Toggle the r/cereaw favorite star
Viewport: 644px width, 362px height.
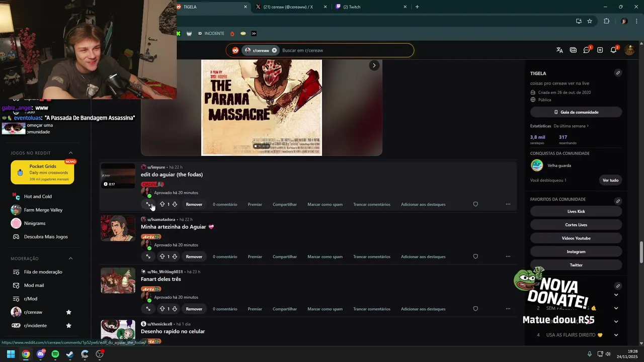(69, 312)
